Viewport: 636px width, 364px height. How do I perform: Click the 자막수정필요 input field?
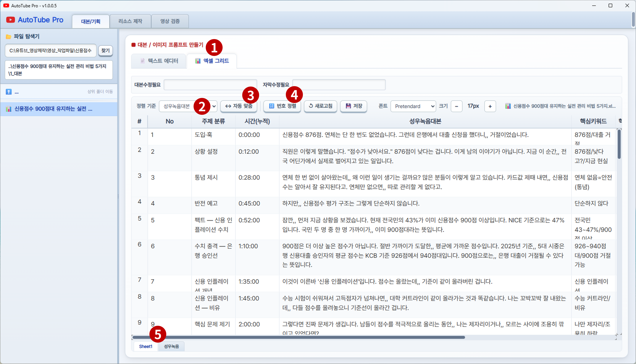coord(339,85)
